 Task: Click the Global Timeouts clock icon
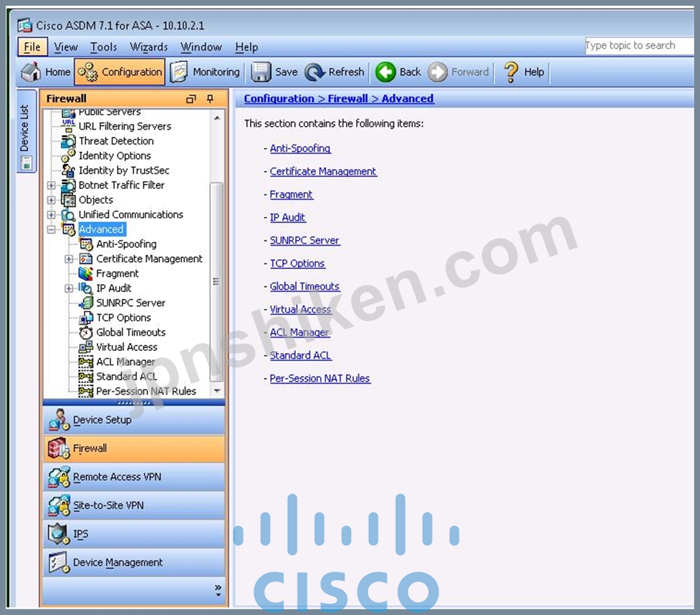(x=86, y=332)
